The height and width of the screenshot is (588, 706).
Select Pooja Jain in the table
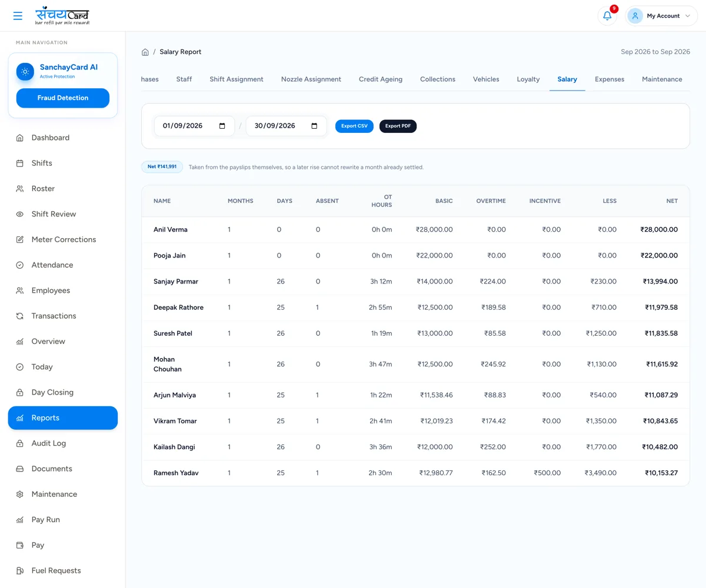pos(169,256)
